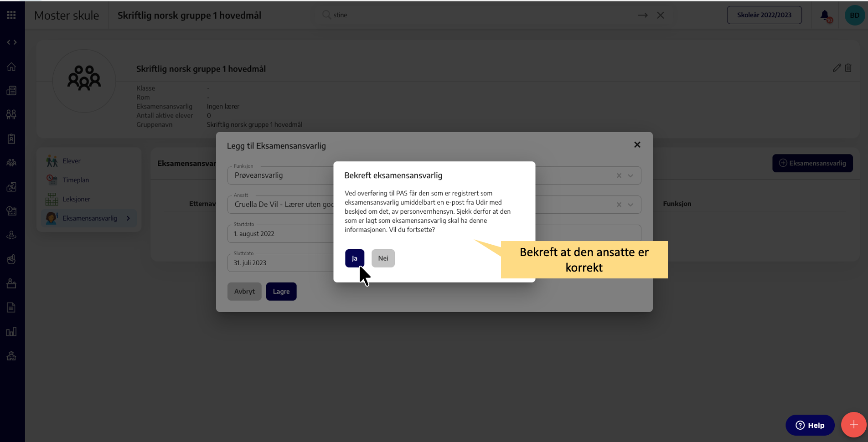Viewport: 868px width, 442px height.
Task: Open Skoleår 2022/2023 selector
Action: (x=764, y=15)
